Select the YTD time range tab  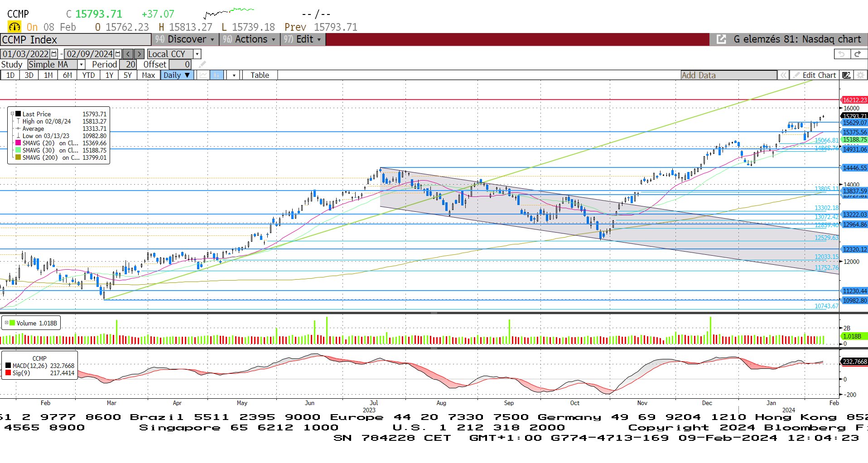(88, 75)
